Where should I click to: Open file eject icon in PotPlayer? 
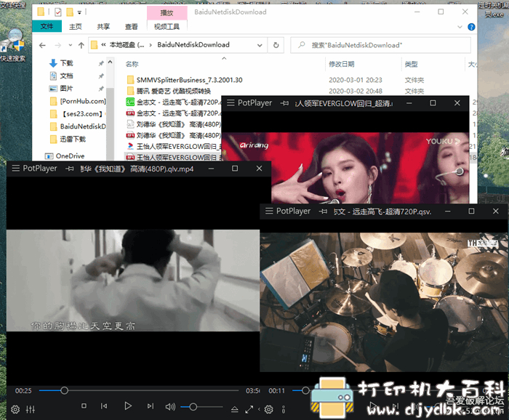[x=234, y=410]
